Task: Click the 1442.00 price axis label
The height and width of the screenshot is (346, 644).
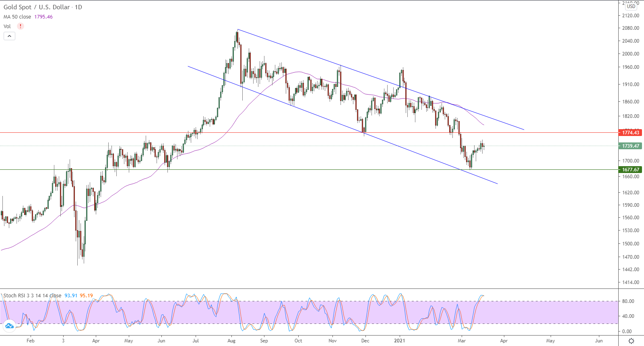Action: click(631, 270)
